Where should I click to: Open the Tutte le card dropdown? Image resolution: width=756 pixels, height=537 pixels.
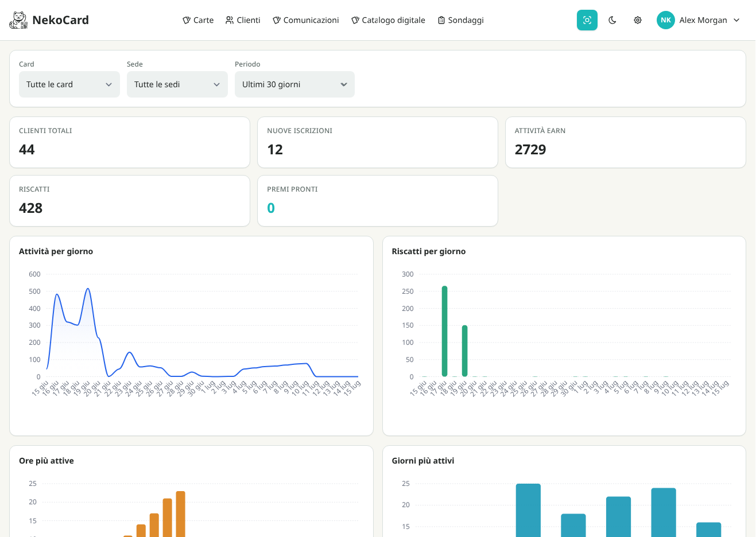click(x=69, y=84)
